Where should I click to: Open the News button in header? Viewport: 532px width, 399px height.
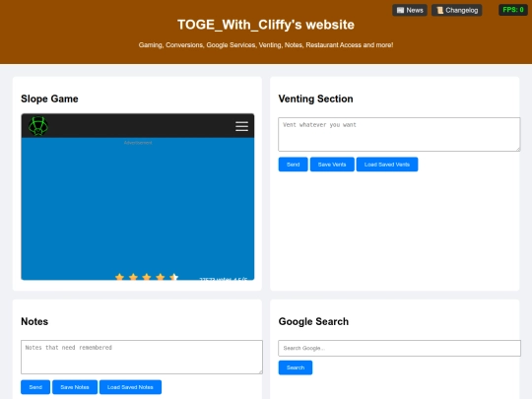pos(410,10)
